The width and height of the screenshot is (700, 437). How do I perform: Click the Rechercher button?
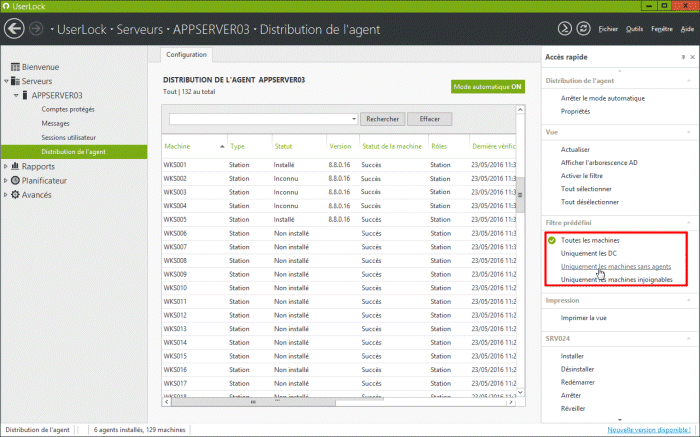point(383,119)
